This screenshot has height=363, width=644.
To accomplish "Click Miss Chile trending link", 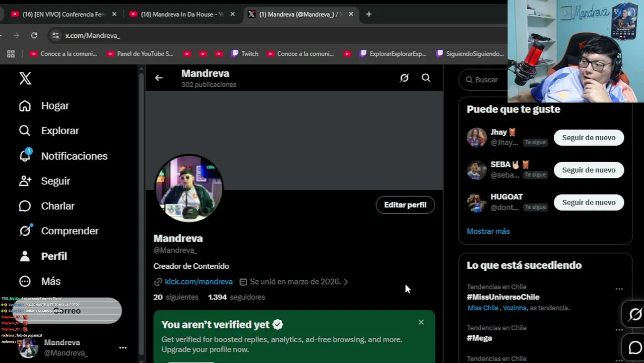I will 483,308.
